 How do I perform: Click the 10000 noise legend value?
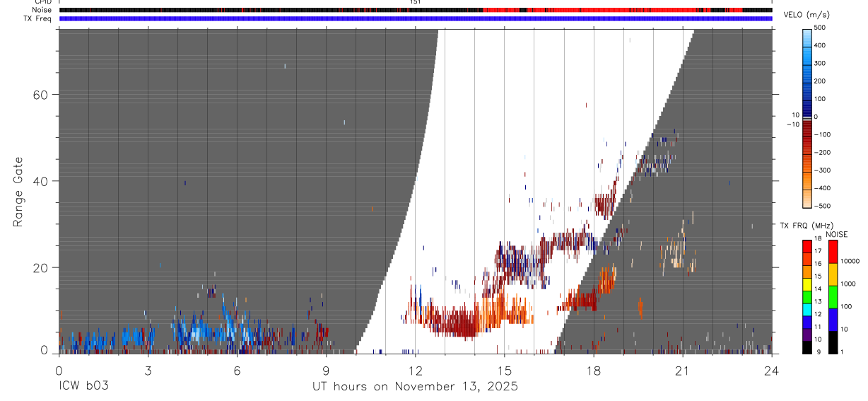pos(850,261)
